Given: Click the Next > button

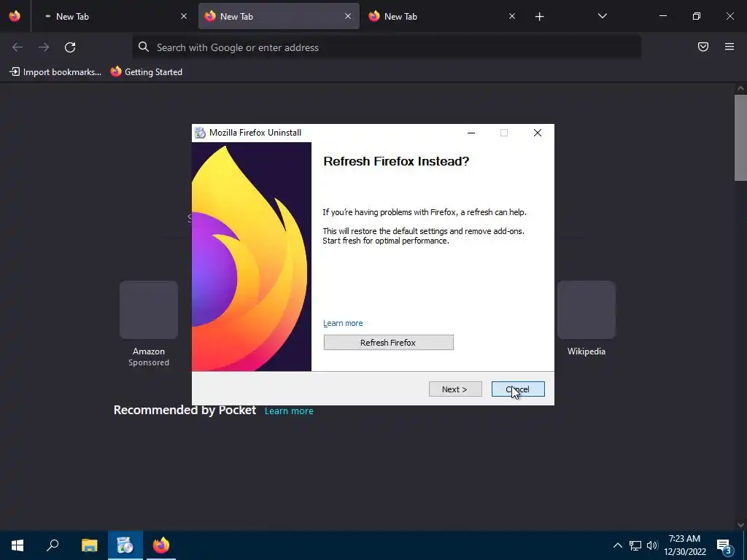Looking at the screenshot, I should [455, 389].
